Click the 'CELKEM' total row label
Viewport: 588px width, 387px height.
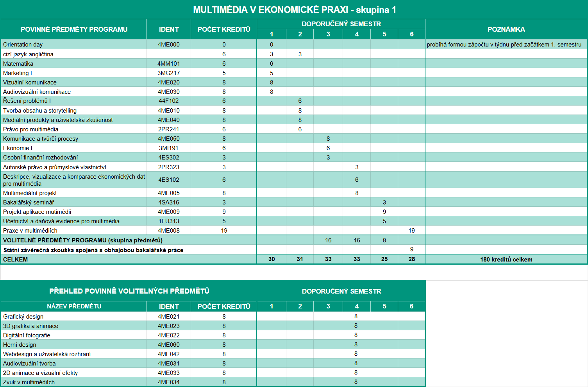point(16,260)
